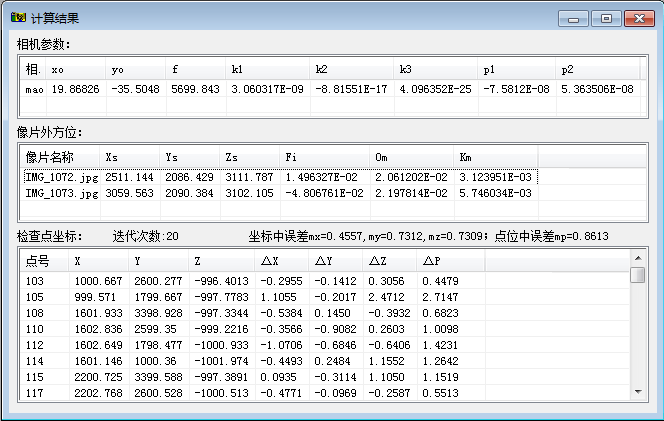This screenshot has width=664, height=421.
Task: Select the mao camera row
Action: [x=330, y=89]
